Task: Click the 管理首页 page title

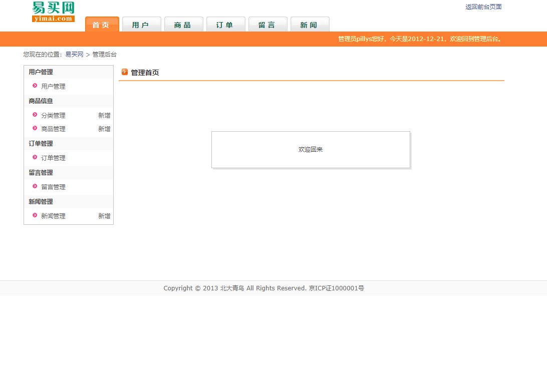Action: [x=145, y=73]
